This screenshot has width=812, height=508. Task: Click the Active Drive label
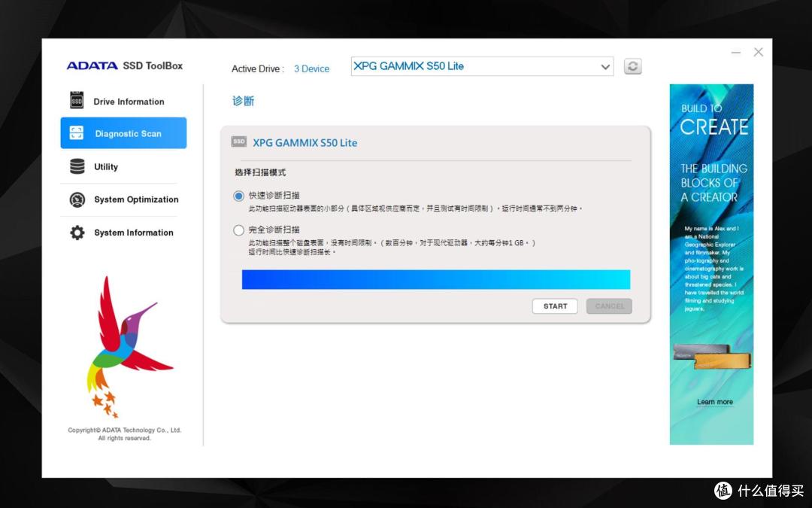click(257, 68)
